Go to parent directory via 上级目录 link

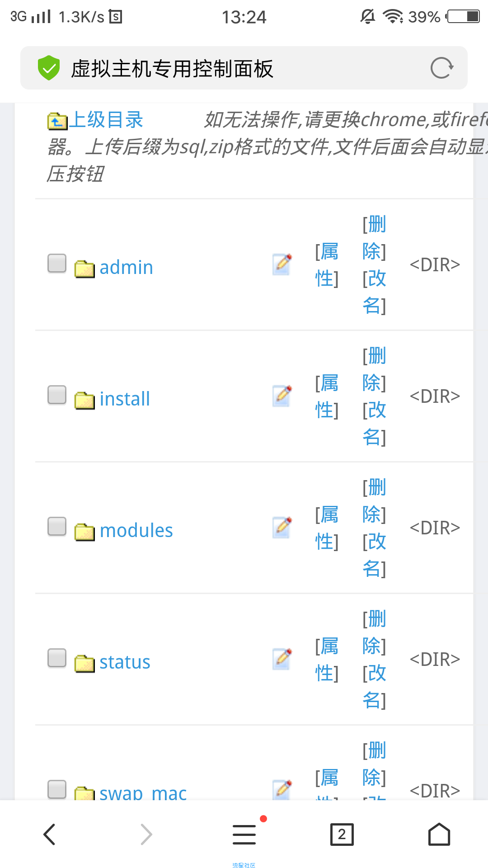tap(106, 120)
